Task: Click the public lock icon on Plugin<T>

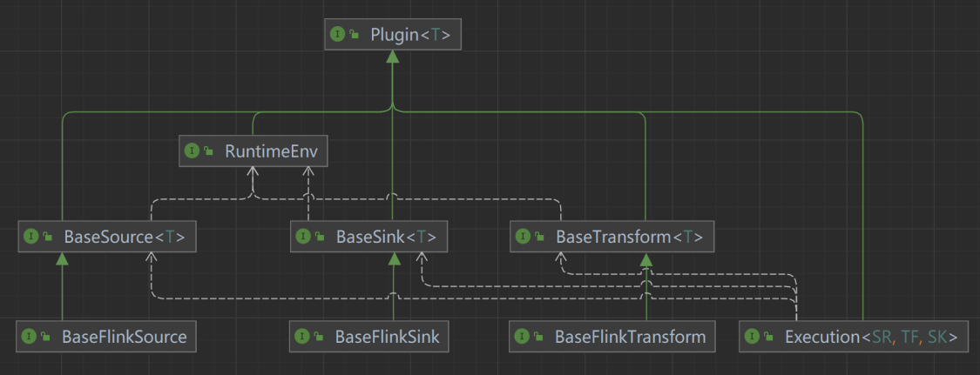Action: pos(354,35)
